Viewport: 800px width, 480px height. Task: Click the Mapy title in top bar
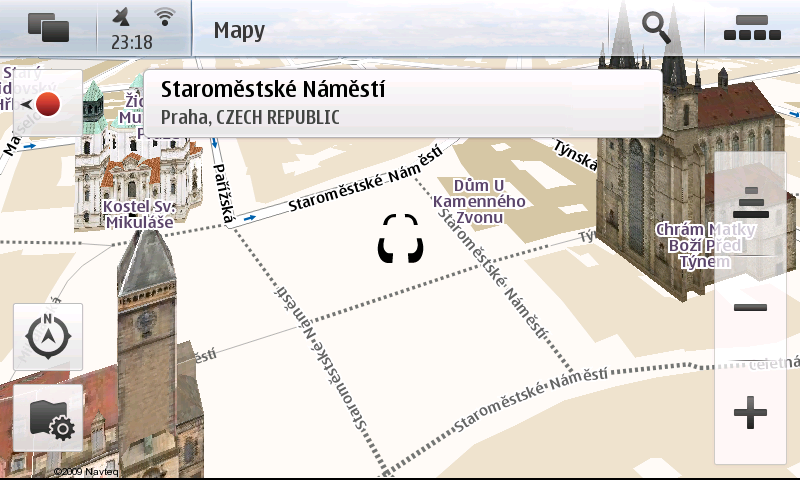click(239, 30)
